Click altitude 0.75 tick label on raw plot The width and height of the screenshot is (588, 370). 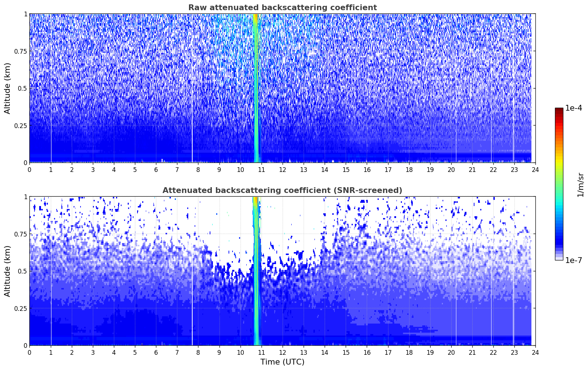click(21, 51)
